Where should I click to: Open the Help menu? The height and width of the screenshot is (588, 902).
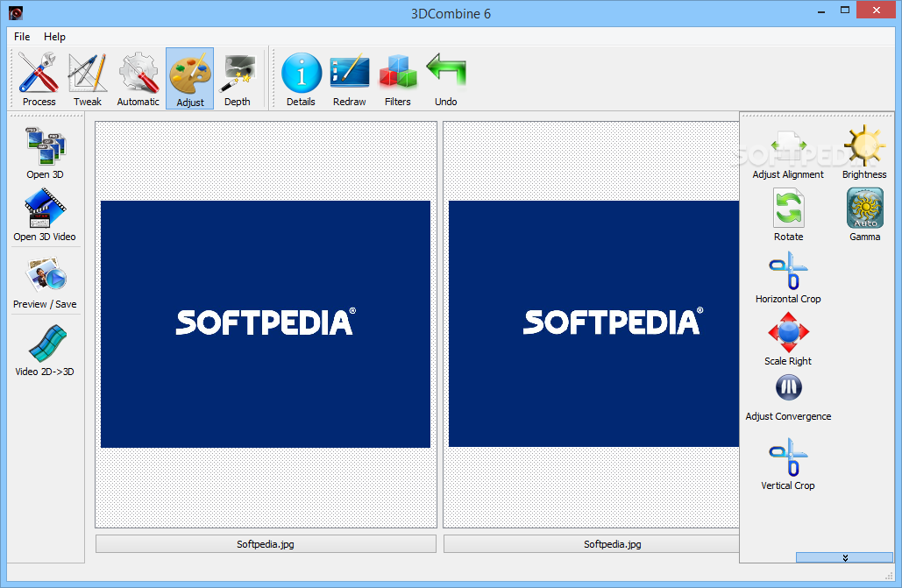pyautogui.click(x=54, y=36)
